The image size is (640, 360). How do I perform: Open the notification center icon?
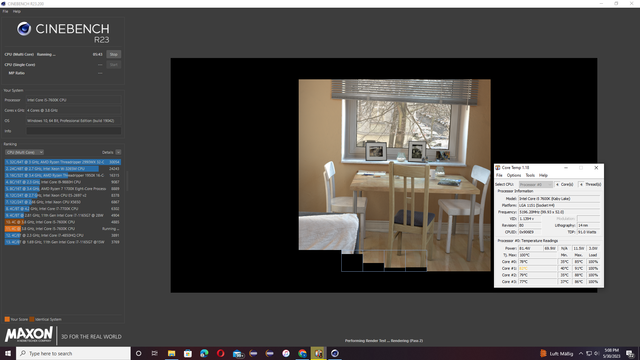(x=630, y=353)
